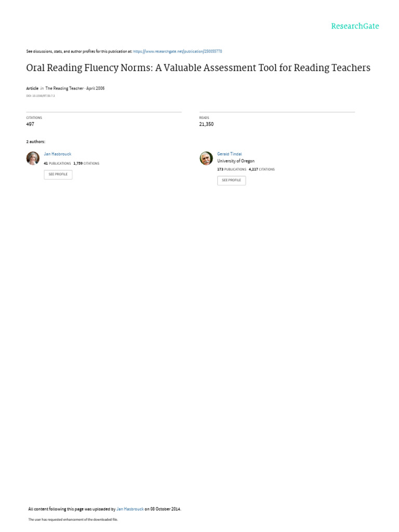Open Gerald Tindal's profile photo
This screenshot has height=532, width=399.
(x=206, y=158)
